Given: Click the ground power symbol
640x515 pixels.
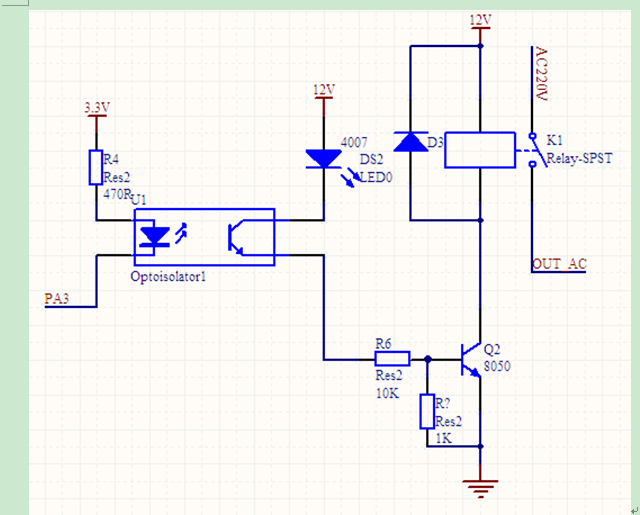Looking at the screenshot, I should (x=480, y=489).
